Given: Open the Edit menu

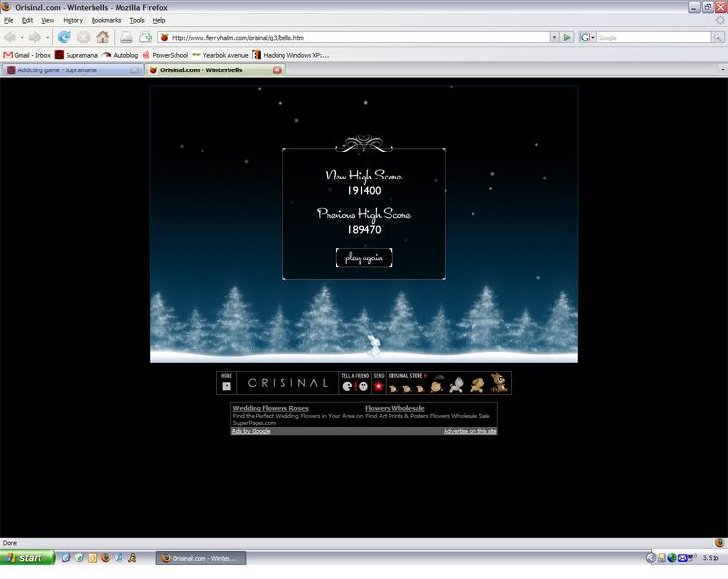Looking at the screenshot, I should (x=27, y=21).
